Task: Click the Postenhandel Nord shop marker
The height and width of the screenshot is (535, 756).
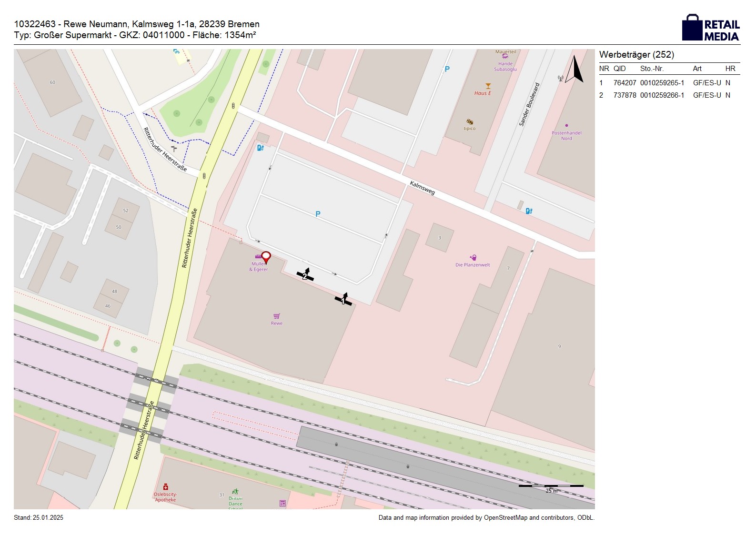Action: click(566, 126)
